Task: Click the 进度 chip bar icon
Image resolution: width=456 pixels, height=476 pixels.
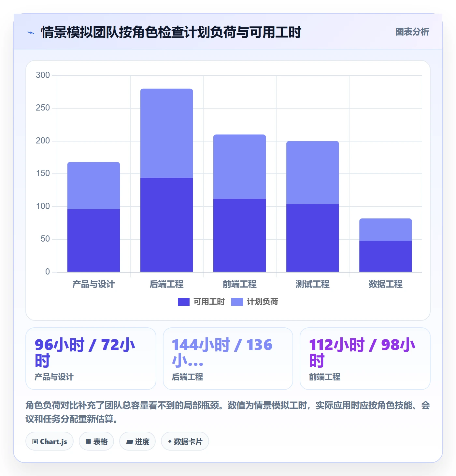Action: (130, 442)
